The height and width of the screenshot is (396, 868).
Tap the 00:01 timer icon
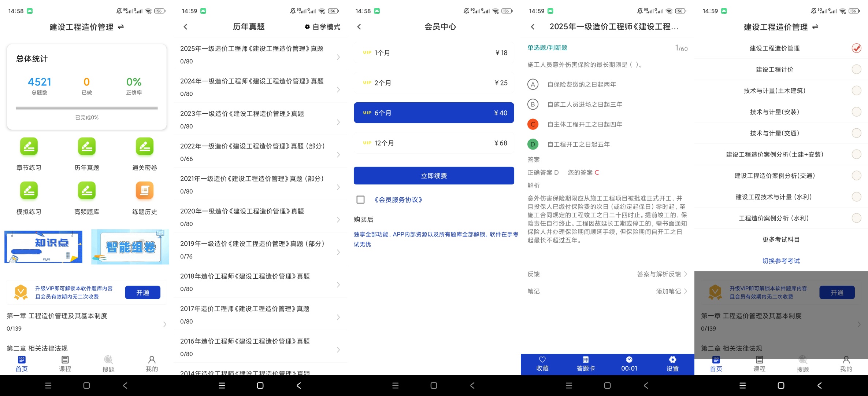629,359
